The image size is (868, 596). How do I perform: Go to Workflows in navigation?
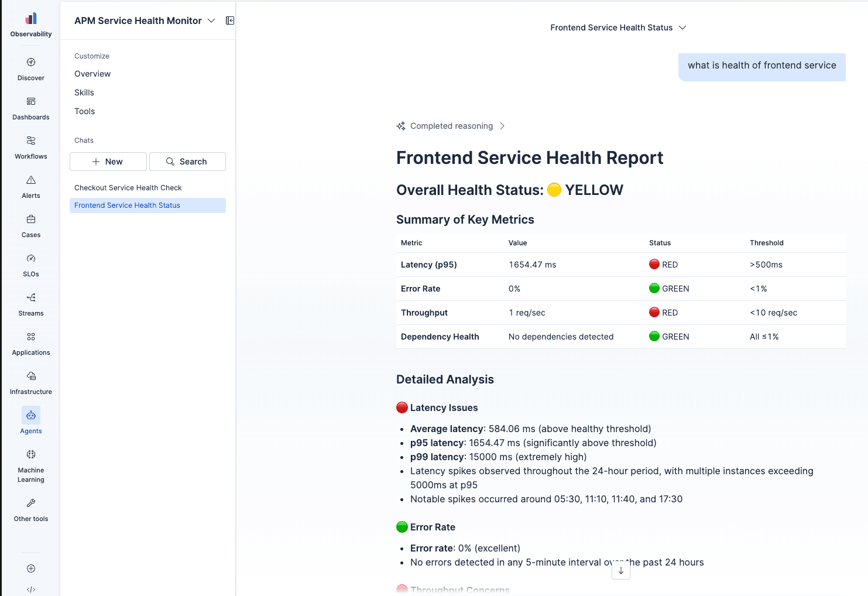click(x=31, y=147)
